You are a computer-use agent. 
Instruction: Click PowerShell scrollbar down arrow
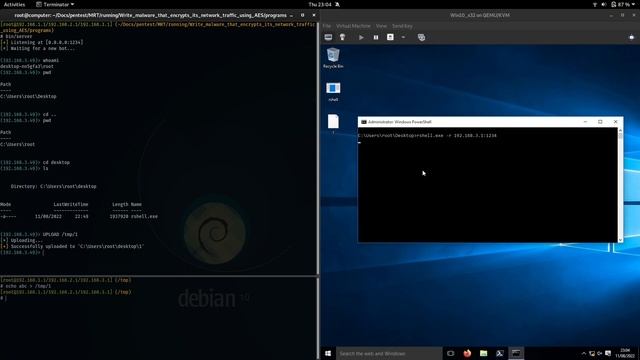point(620,240)
